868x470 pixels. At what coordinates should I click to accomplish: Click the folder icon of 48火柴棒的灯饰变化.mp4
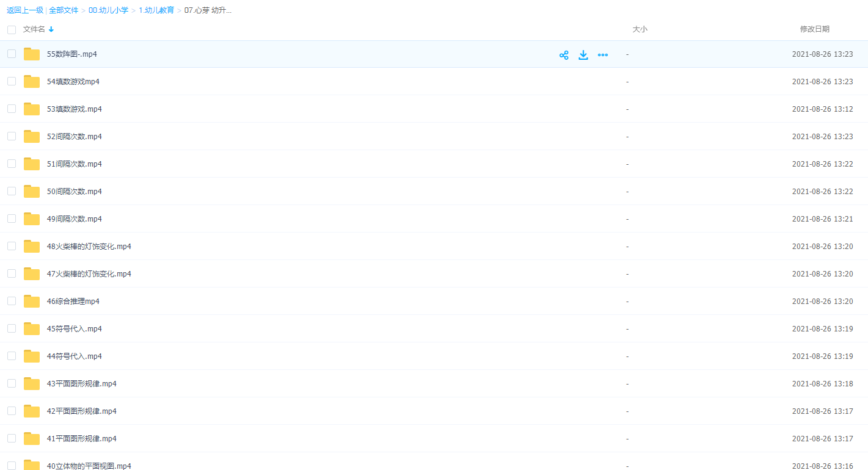[x=32, y=246]
